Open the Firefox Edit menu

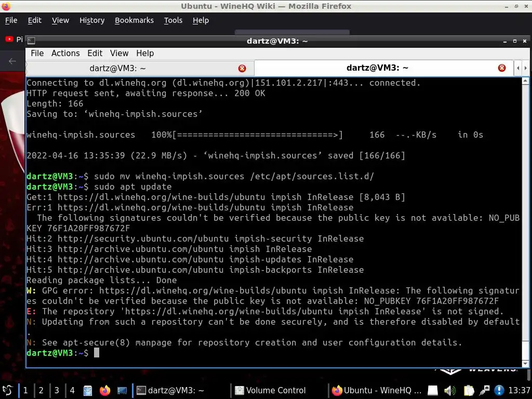35,20
